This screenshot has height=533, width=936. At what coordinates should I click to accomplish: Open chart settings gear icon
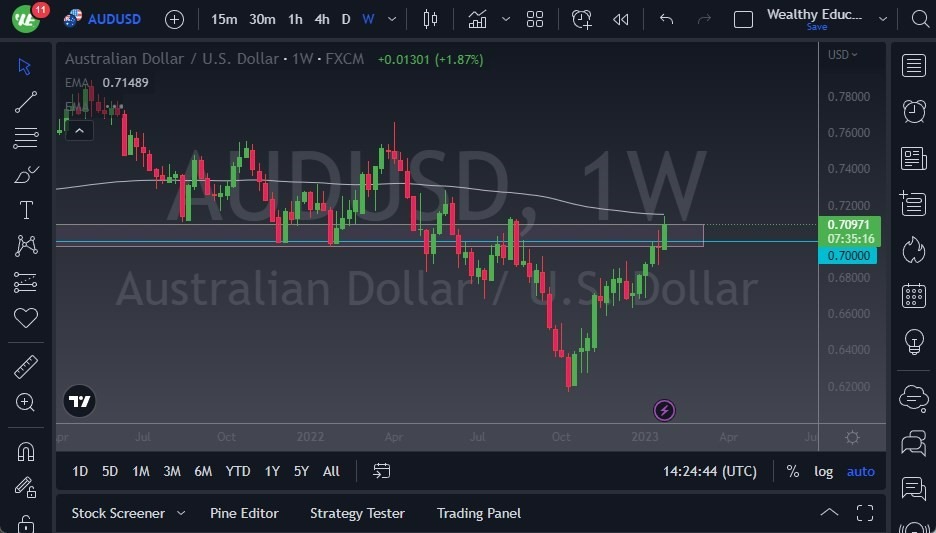coord(852,438)
